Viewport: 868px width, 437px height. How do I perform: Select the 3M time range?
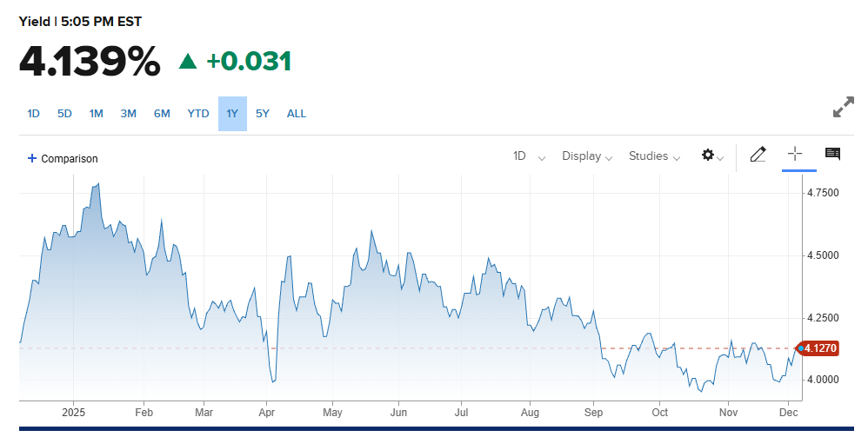click(x=129, y=114)
